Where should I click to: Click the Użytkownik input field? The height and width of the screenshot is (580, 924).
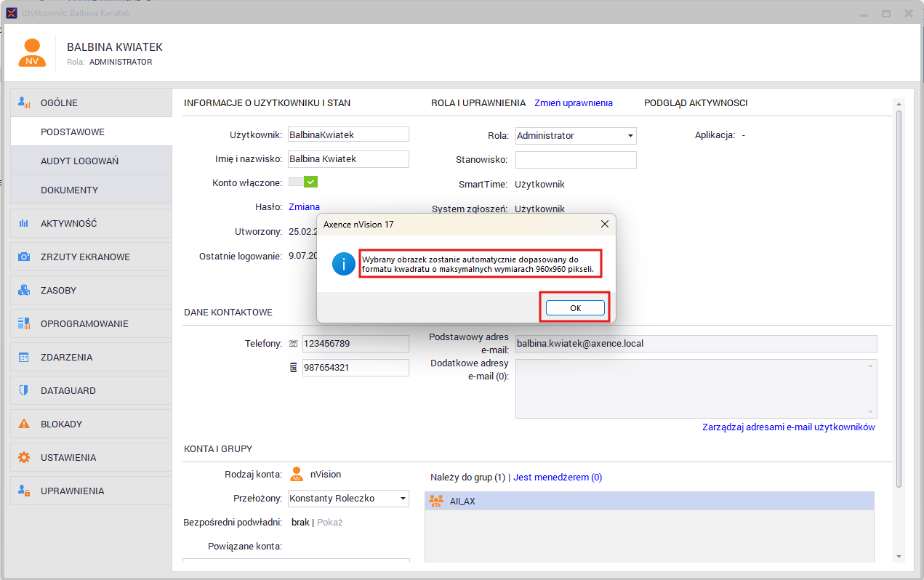(x=348, y=134)
